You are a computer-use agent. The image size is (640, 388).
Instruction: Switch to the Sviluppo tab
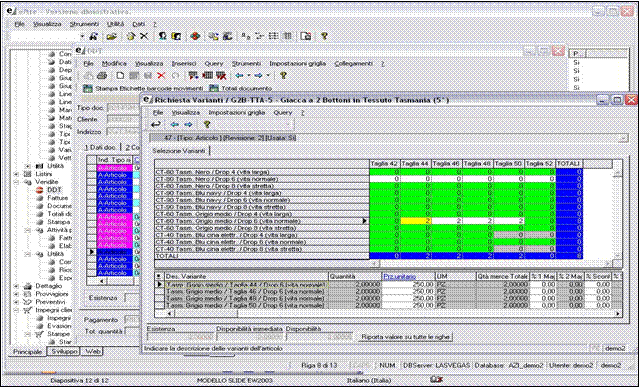coord(63,351)
